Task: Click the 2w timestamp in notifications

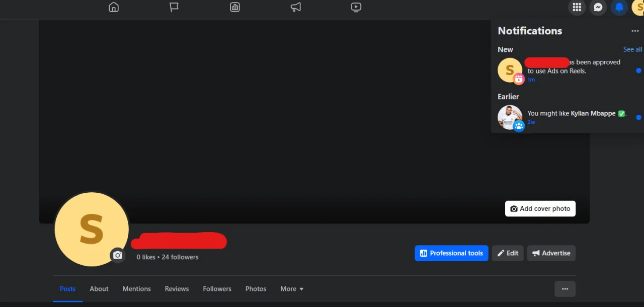Action: (x=531, y=122)
